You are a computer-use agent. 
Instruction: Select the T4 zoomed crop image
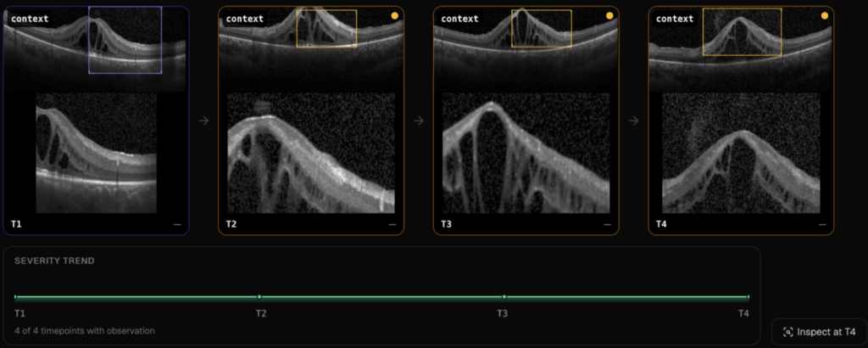click(x=741, y=153)
